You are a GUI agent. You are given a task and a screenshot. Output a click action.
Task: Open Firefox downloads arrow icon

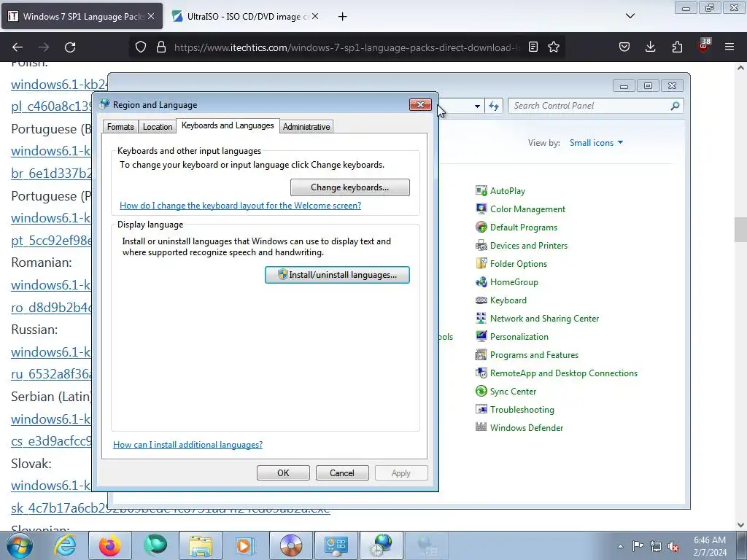tap(650, 47)
